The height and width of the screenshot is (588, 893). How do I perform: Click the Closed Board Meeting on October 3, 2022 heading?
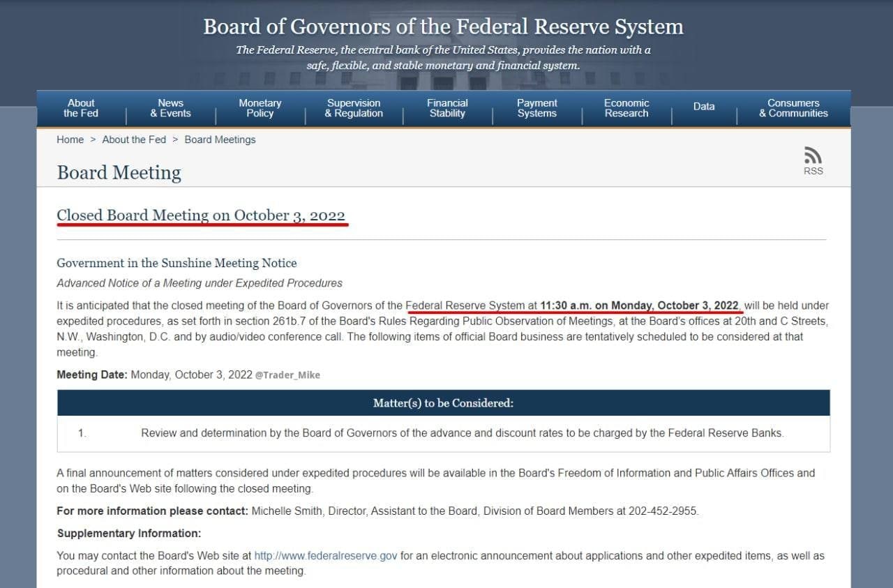(x=201, y=216)
